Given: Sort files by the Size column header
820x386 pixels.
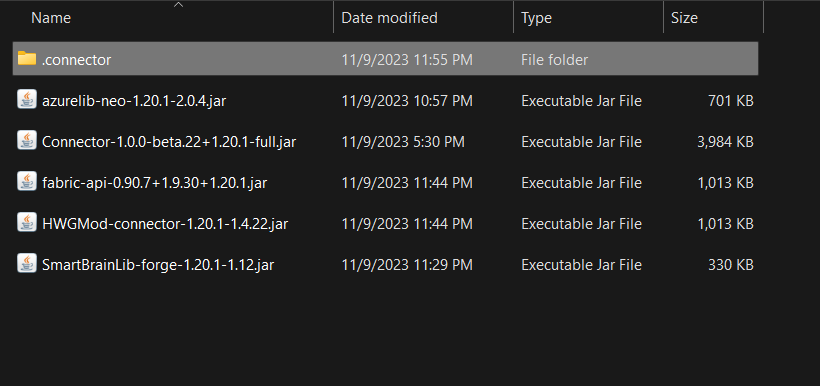Looking at the screenshot, I should coord(684,18).
